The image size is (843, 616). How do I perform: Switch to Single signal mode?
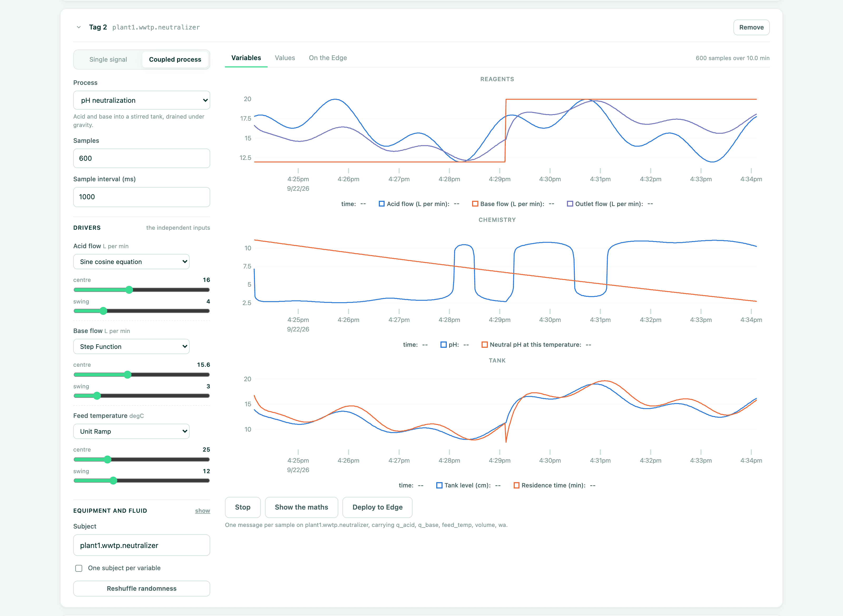tap(108, 59)
